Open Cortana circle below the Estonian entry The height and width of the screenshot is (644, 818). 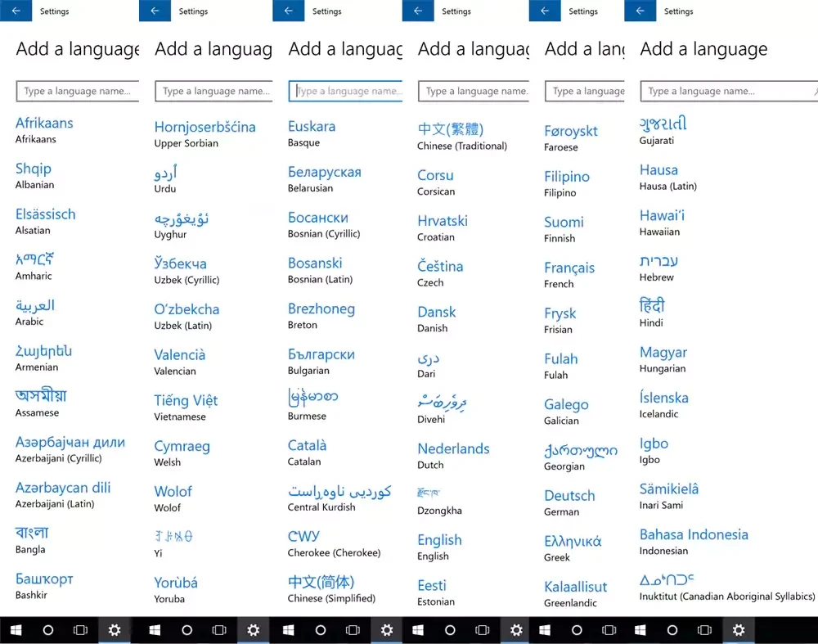pyautogui.click(x=450, y=630)
